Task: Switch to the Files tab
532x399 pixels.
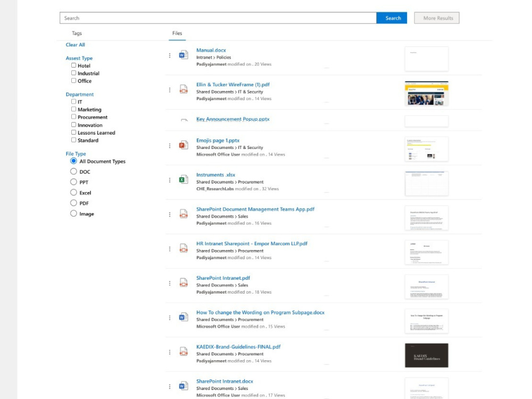Action: coord(177,33)
